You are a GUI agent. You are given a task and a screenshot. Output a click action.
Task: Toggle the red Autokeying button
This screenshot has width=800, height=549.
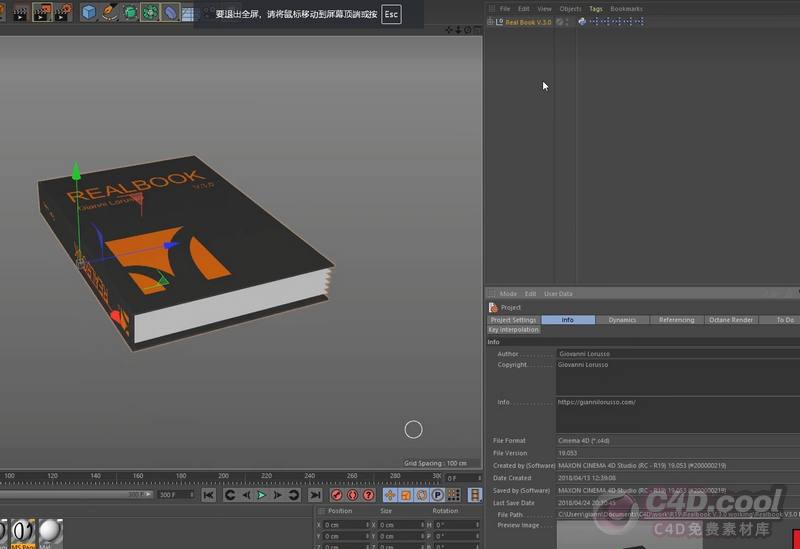coord(353,495)
